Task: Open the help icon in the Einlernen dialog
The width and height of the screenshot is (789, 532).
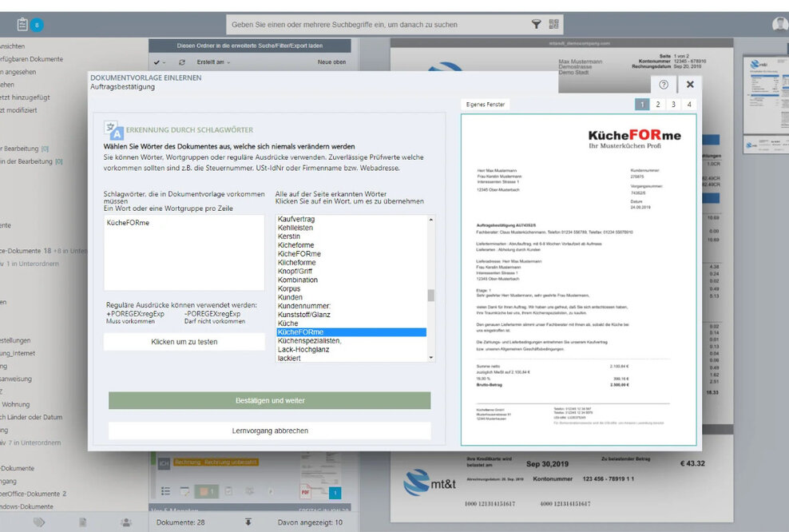Action: coord(662,84)
